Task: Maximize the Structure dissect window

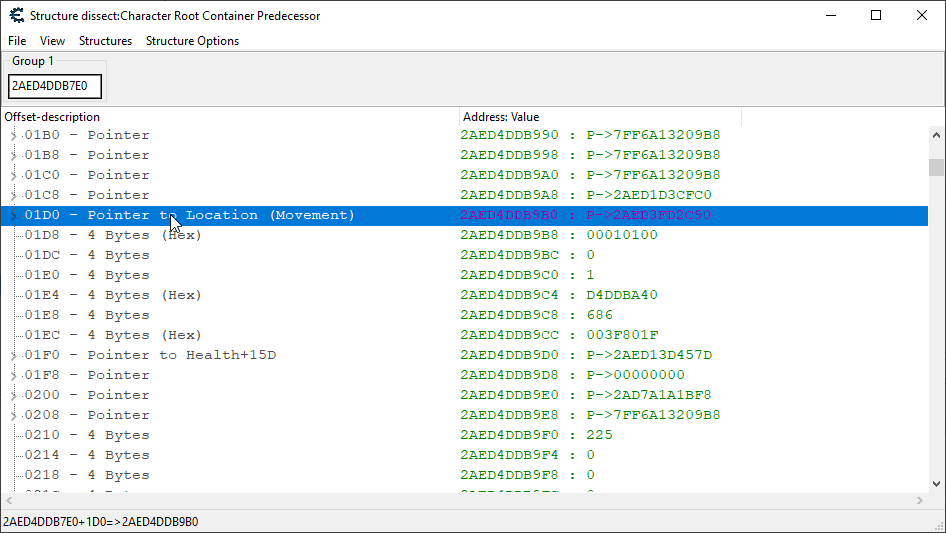Action: (876, 15)
